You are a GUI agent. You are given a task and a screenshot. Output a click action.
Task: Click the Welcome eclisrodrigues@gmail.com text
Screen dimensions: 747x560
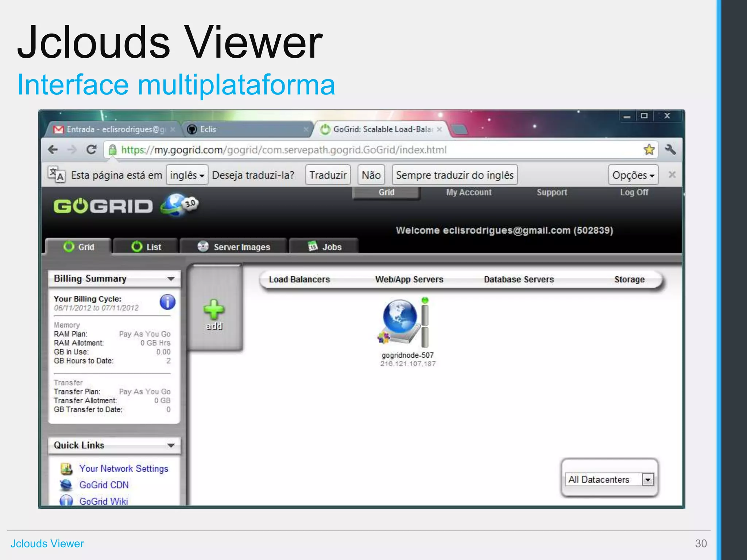tap(504, 230)
